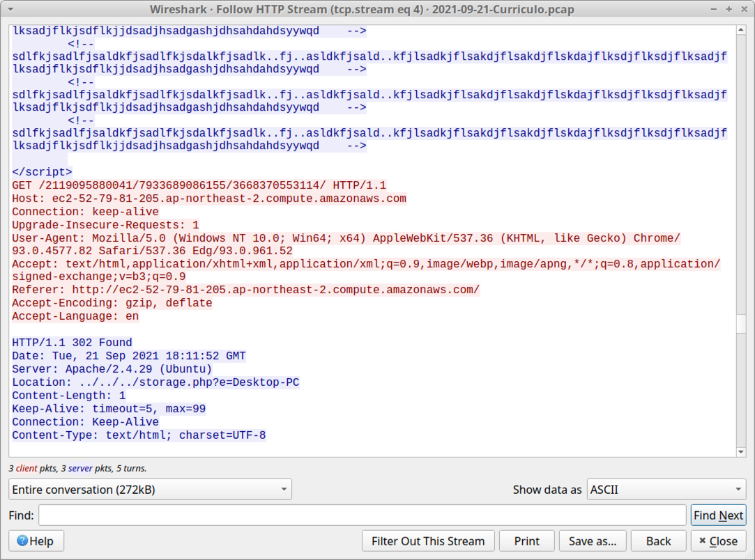Screen dimensions: 755x560
Task: Click the Save as... button
Action: click(x=593, y=540)
